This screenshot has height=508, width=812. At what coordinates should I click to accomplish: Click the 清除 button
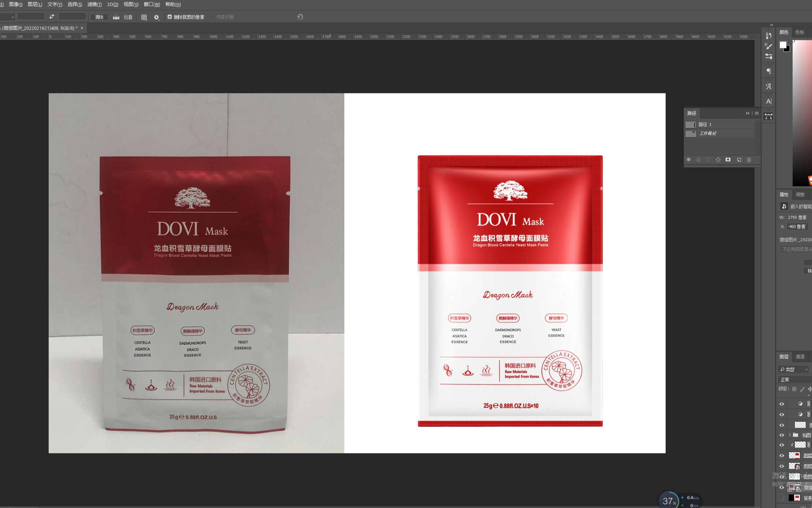[99, 17]
